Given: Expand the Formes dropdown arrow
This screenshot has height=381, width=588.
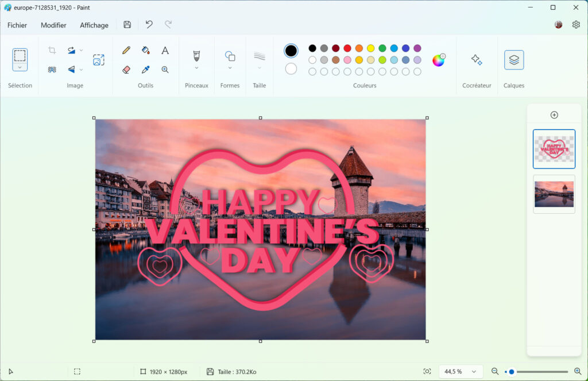Looking at the screenshot, I should coord(230,68).
